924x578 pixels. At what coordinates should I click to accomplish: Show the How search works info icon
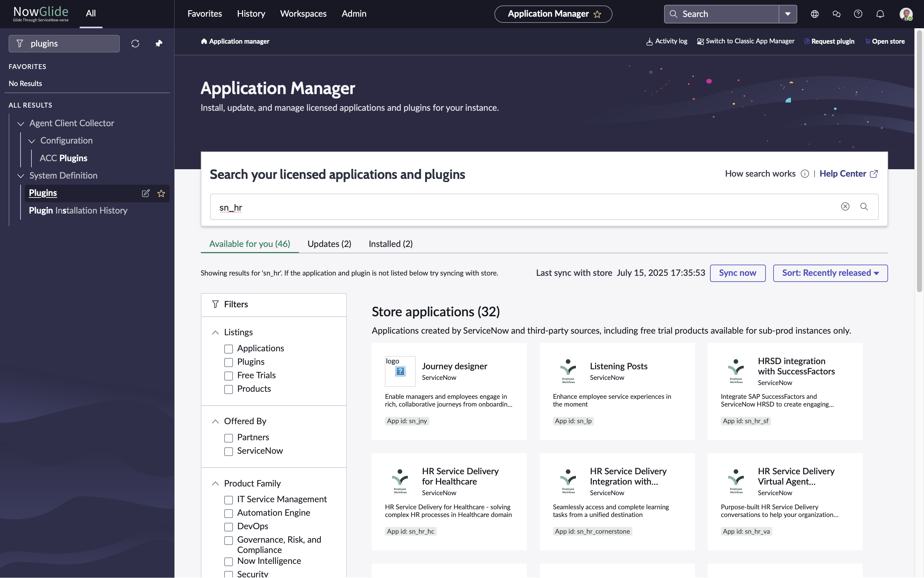pyautogui.click(x=805, y=174)
